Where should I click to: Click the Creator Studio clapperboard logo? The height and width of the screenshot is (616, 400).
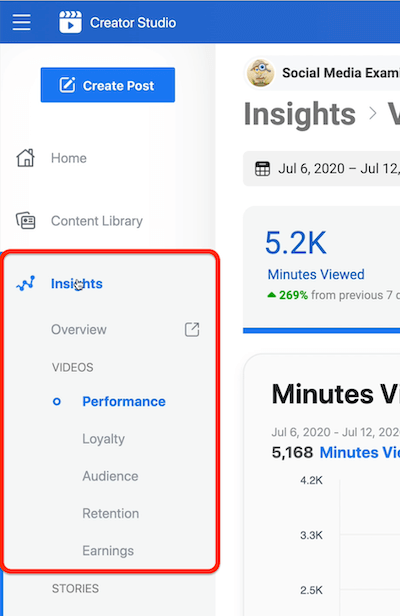click(x=70, y=22)
